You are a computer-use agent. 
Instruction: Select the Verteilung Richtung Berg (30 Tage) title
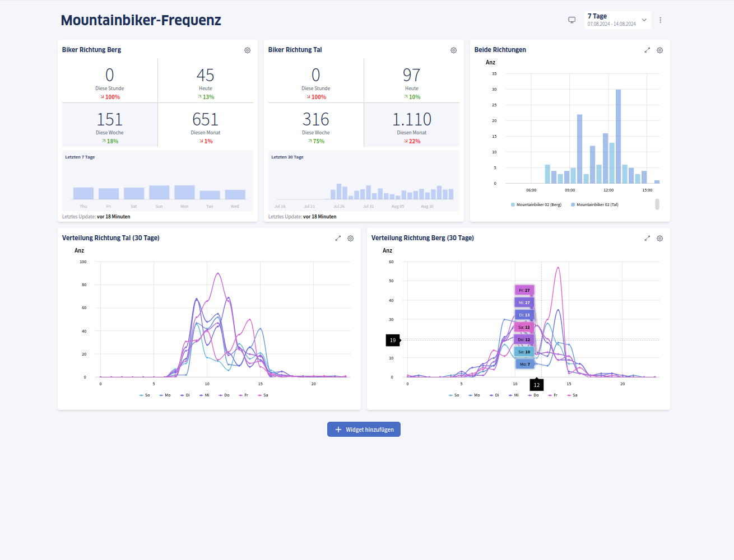click(x=423, y=237)
